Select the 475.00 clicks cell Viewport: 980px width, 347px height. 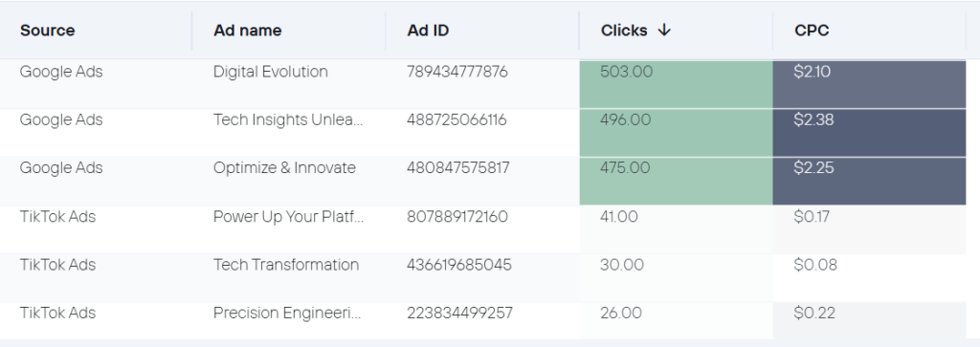pyautogui.click(x=677, y=181)
